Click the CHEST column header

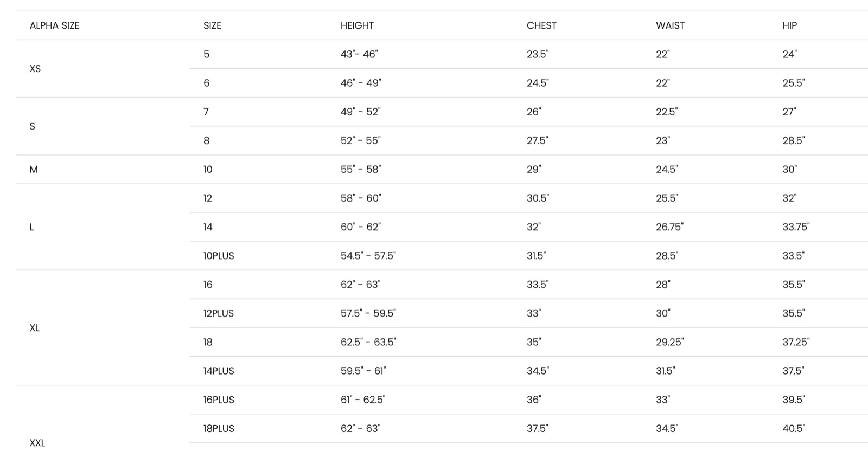click(541, 25)
